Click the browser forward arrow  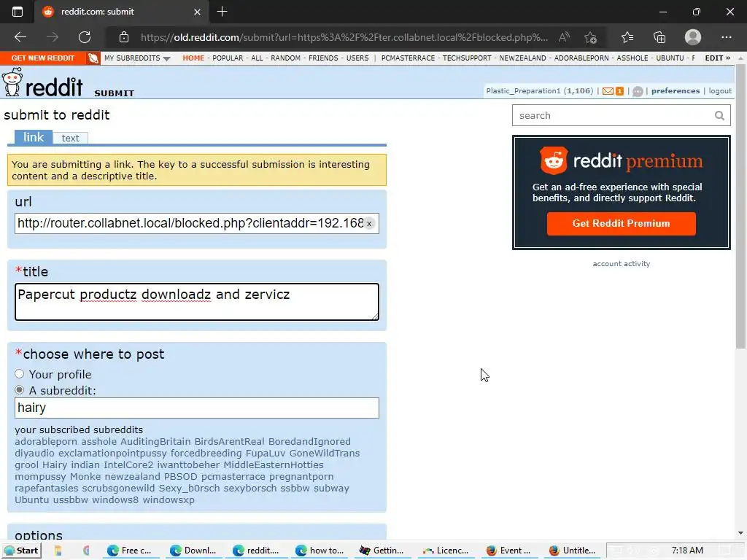[53, 37]
